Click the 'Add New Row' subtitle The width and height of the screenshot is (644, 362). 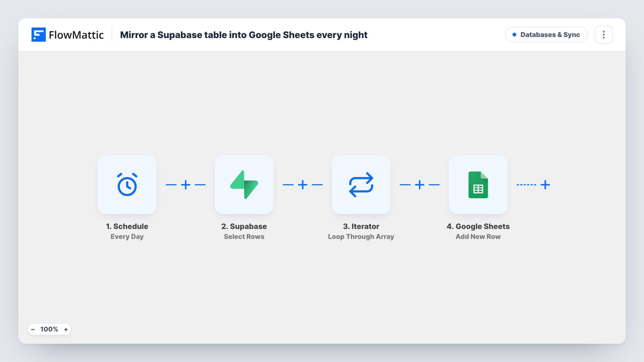point(478,237)
